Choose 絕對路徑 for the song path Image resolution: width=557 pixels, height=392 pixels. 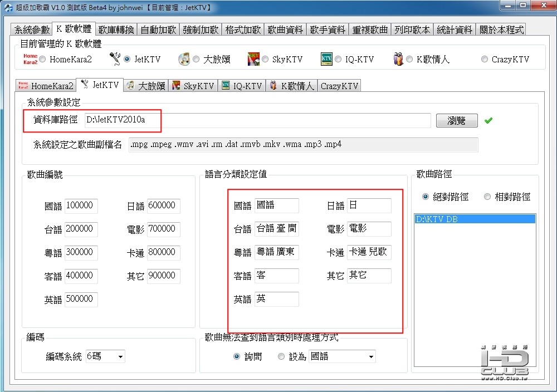click(425, 197)
